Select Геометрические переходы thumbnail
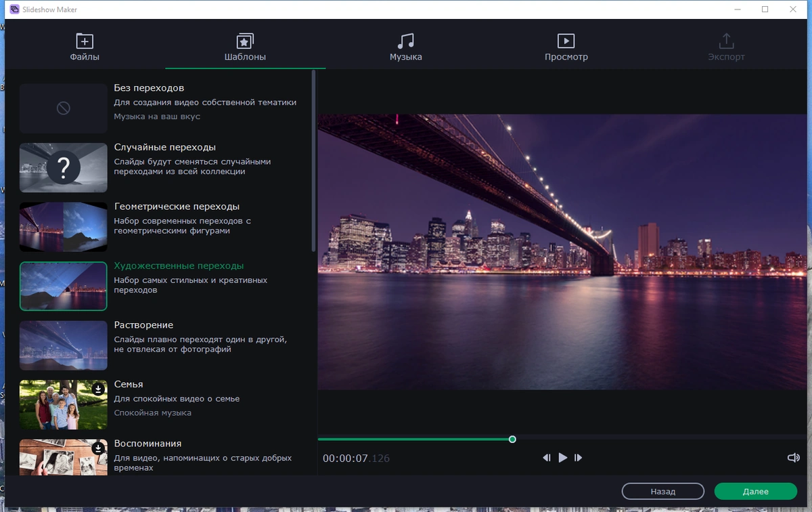 point(64,227)
